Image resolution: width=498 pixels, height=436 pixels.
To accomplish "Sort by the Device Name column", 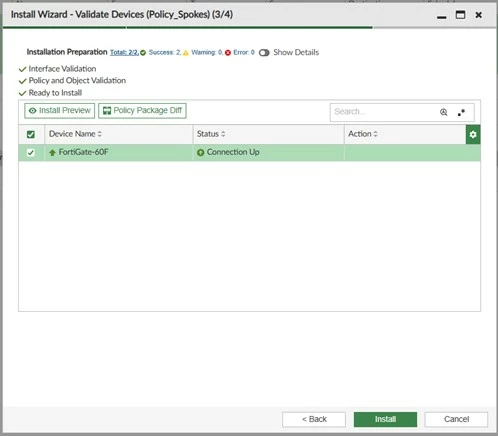I will tap(75, 134).
